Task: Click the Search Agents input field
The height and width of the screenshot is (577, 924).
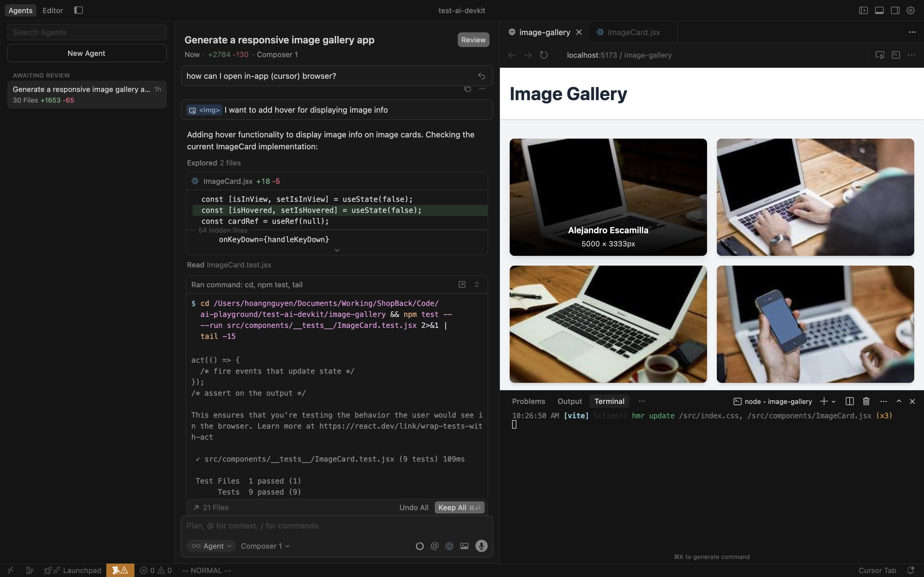Action: pos(87,32)
